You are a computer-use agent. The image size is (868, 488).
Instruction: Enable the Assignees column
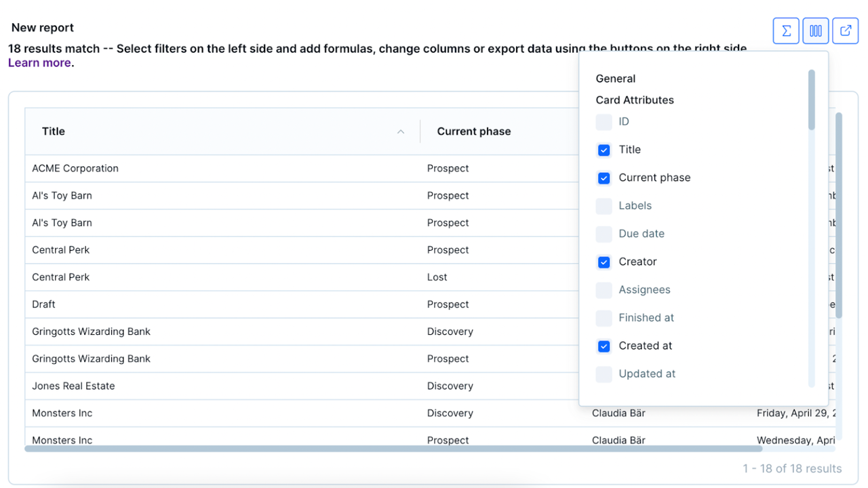pos(604,290)
